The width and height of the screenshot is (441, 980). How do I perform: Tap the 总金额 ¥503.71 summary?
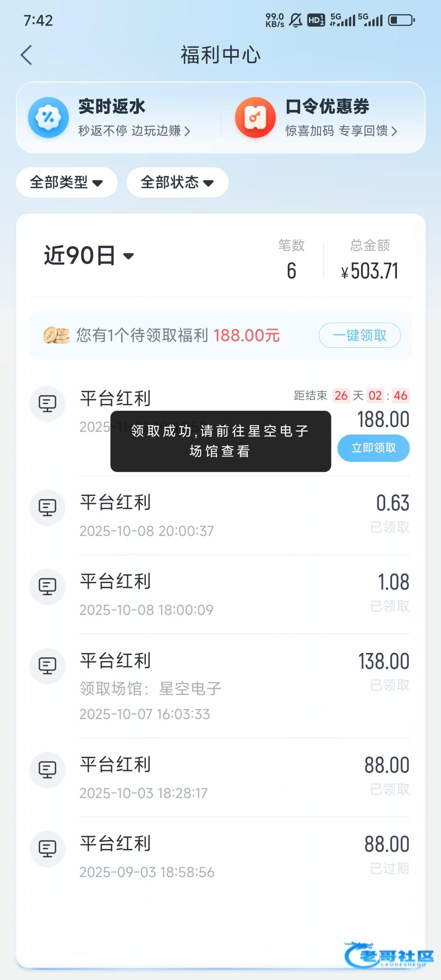(x=370, y=261)
